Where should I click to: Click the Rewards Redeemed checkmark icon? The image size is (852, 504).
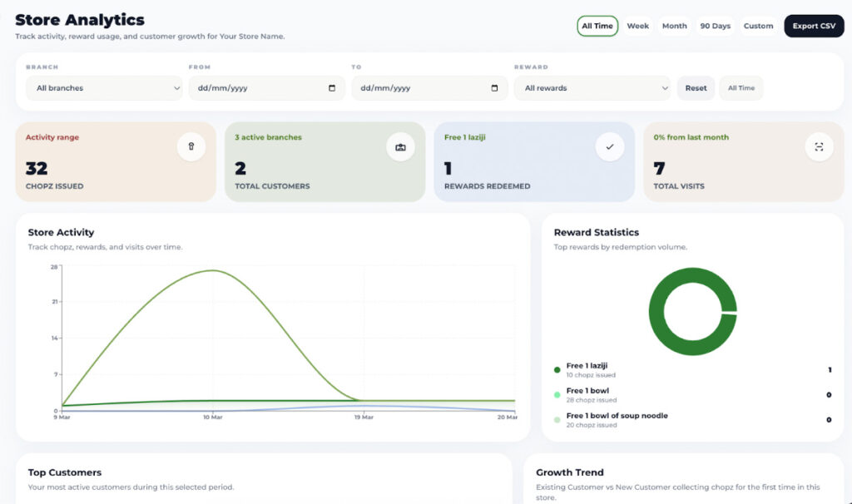pos(610,147)
